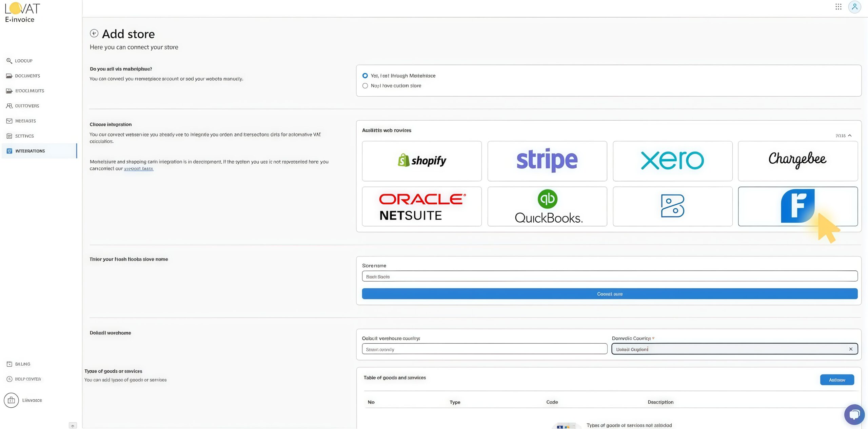The height and width of the screenshot is (429, 868).
Task: Click the blue Connect store button
Action: coord(610,294)
